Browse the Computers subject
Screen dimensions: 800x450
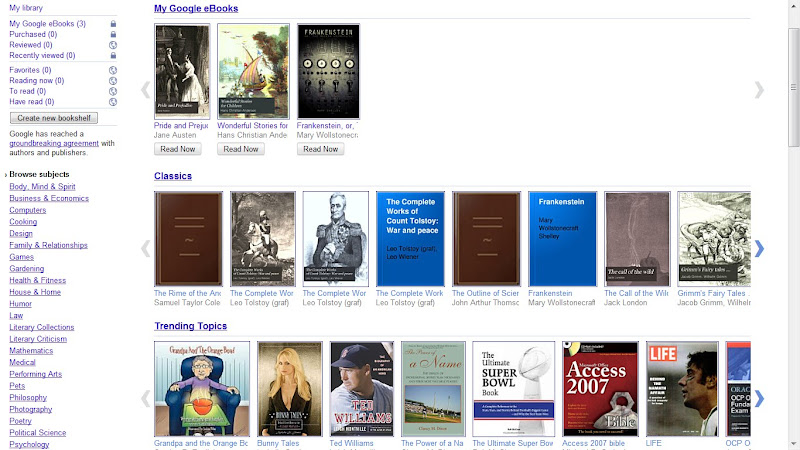(28, 210)
